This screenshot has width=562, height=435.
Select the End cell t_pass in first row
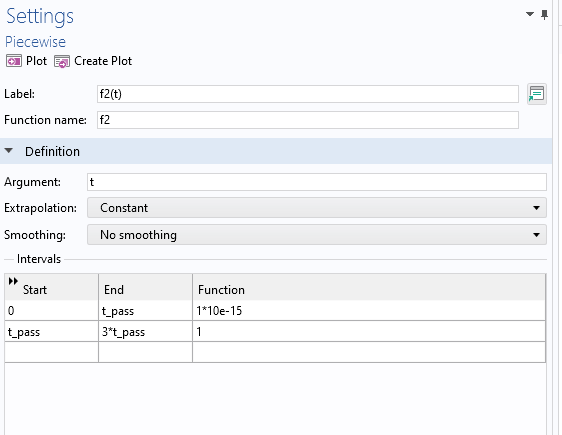click(x=146, y=311)
